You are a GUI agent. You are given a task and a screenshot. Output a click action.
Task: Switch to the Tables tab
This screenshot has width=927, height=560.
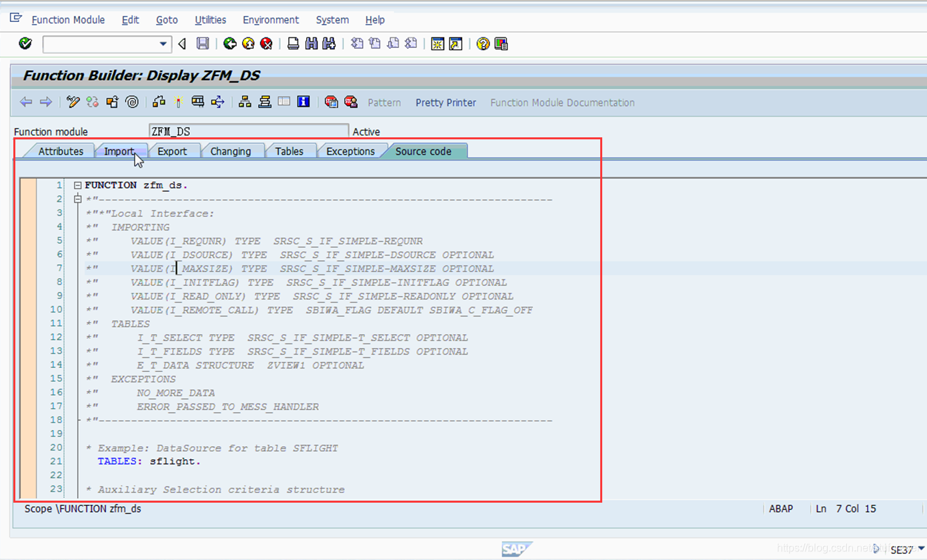(x=289, y=151)
